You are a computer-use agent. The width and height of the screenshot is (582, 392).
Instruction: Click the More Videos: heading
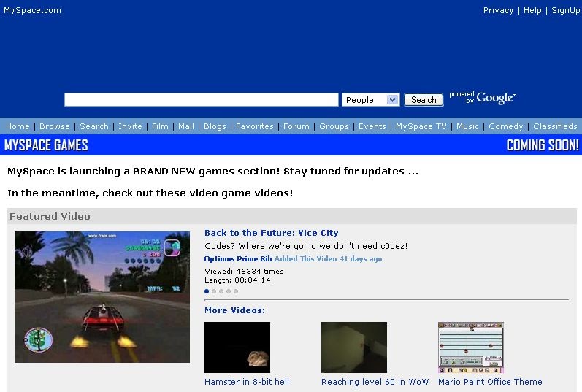(235, 310)
